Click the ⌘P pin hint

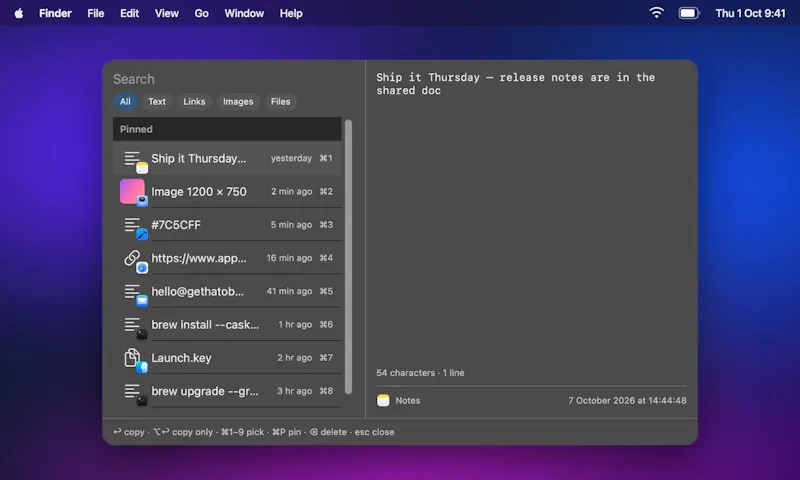coord(287,432)
